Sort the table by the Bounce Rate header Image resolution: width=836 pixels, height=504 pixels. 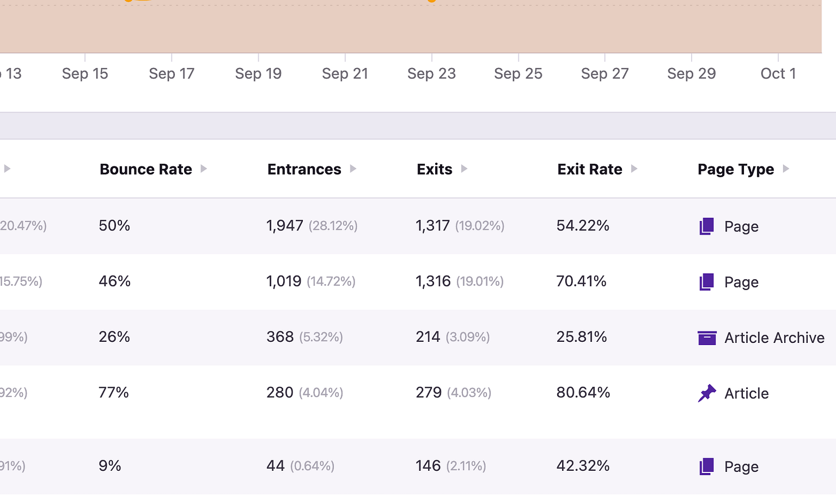pyautogui.click(x=145, y=169)
